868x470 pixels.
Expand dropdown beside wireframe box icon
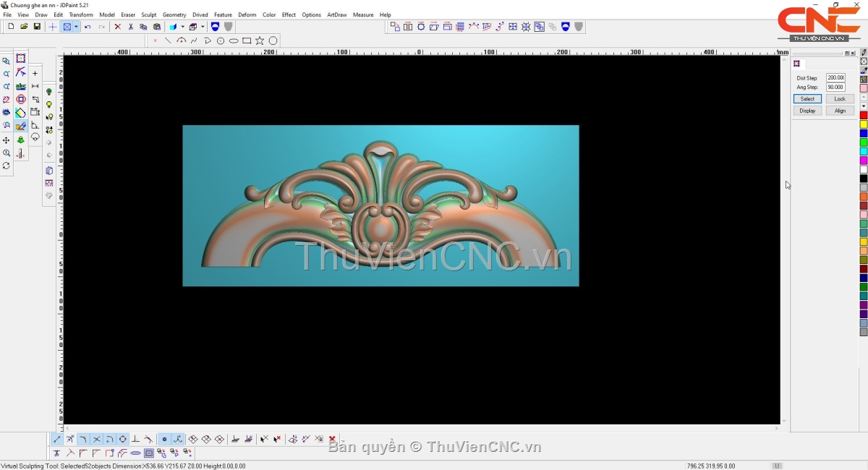tap(202, 27)
